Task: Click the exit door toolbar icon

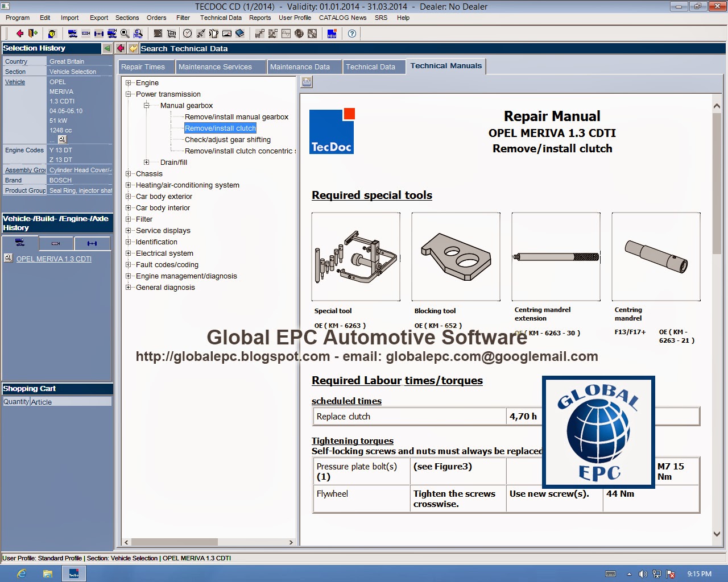Action: point(33,34)
